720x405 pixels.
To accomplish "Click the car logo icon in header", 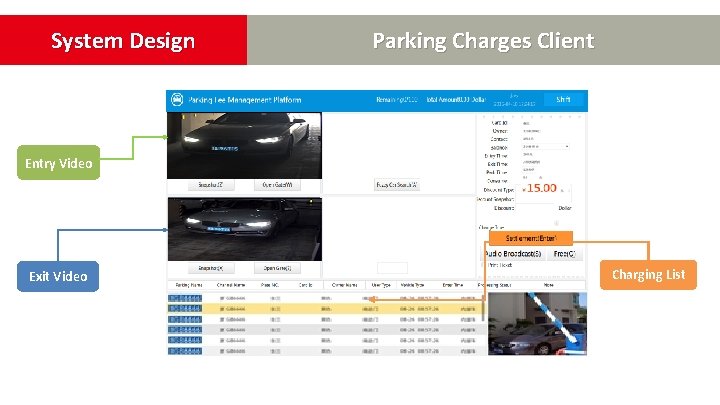I will pyautogui.click(x=177, y=99).
